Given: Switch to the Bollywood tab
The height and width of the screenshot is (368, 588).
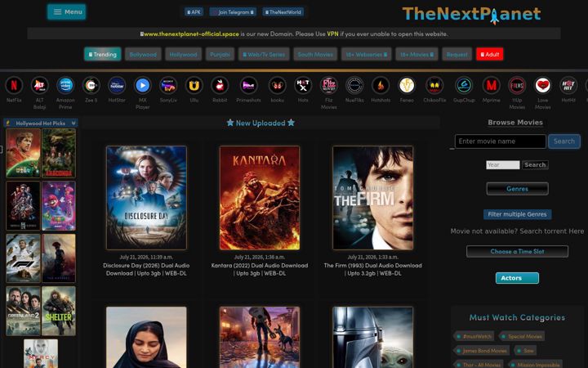Looking at the screenshot, I should [x=143, y=54].
